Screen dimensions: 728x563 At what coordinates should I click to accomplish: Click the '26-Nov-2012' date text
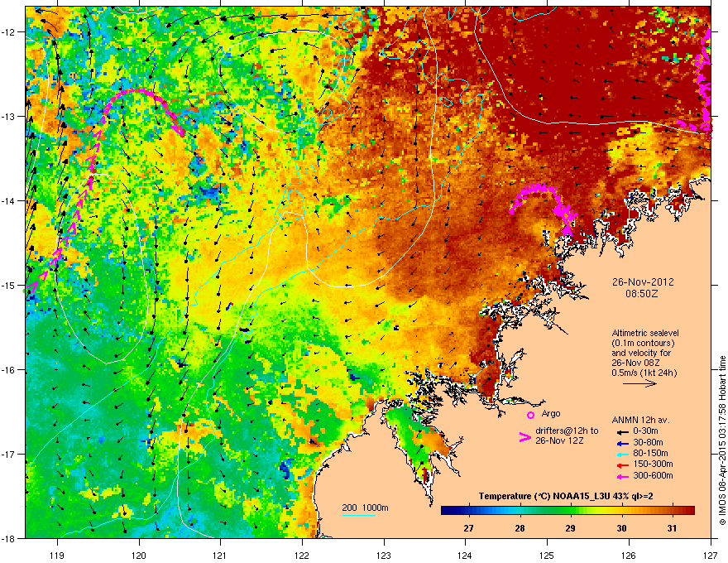643,282
